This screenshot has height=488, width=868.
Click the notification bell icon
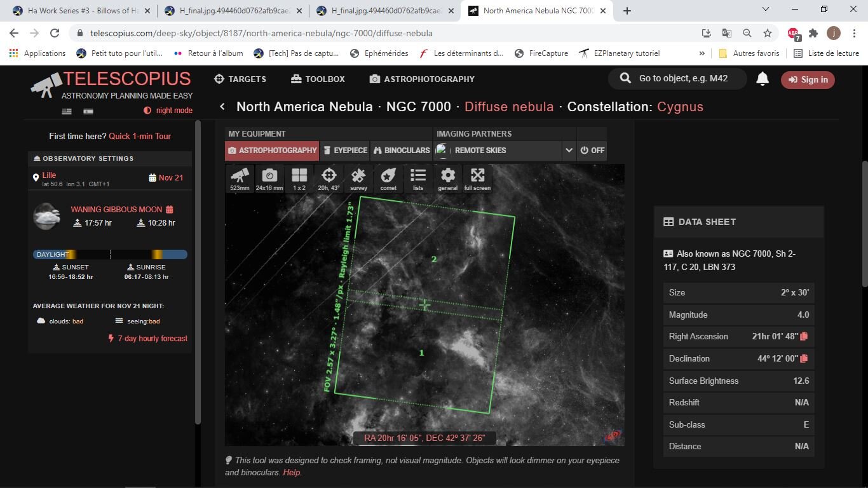(763, 79)
